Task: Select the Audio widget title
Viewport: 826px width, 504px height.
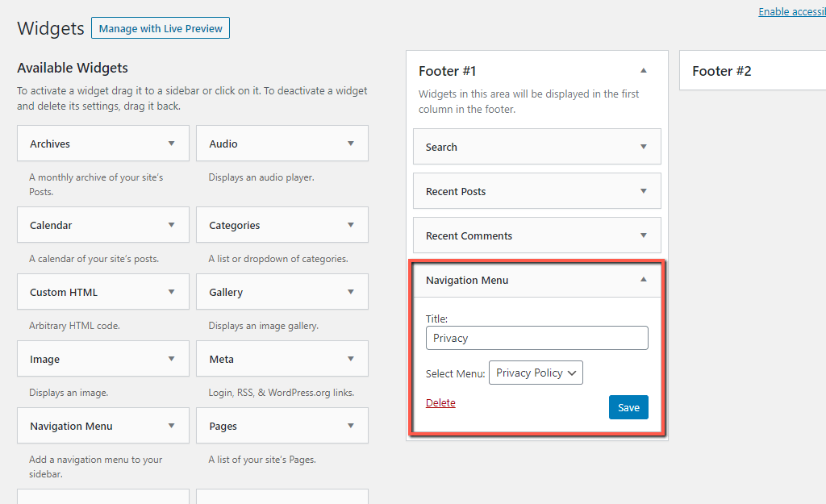Action: point(223,144)
